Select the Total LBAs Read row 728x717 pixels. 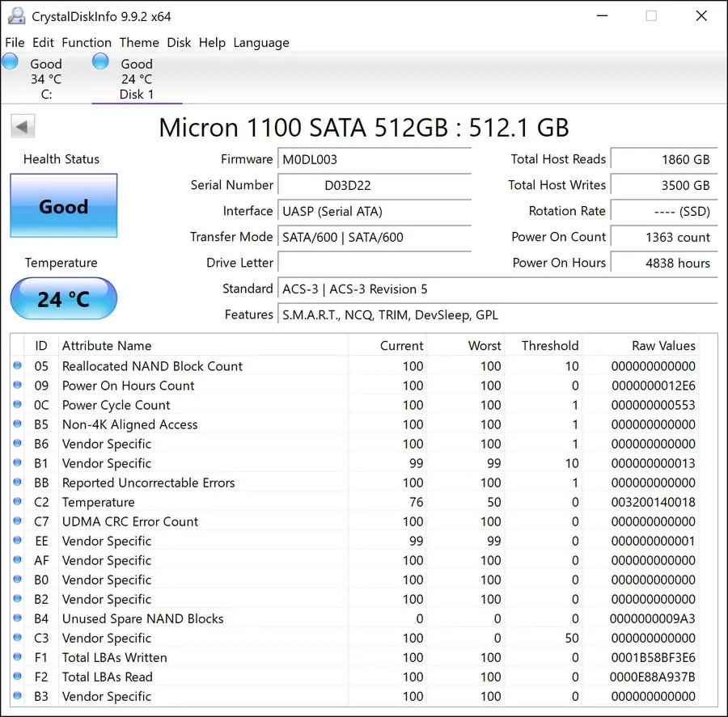[355, 677]
